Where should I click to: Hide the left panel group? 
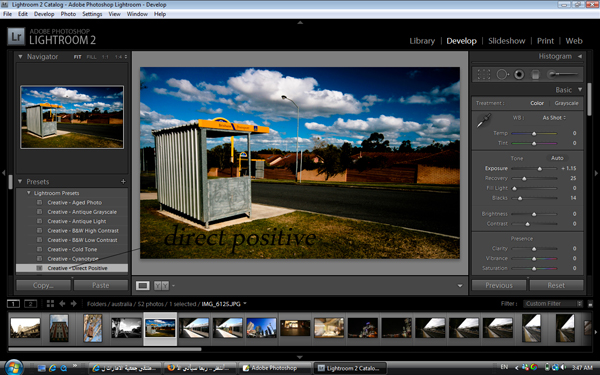(x=3, y=173)
